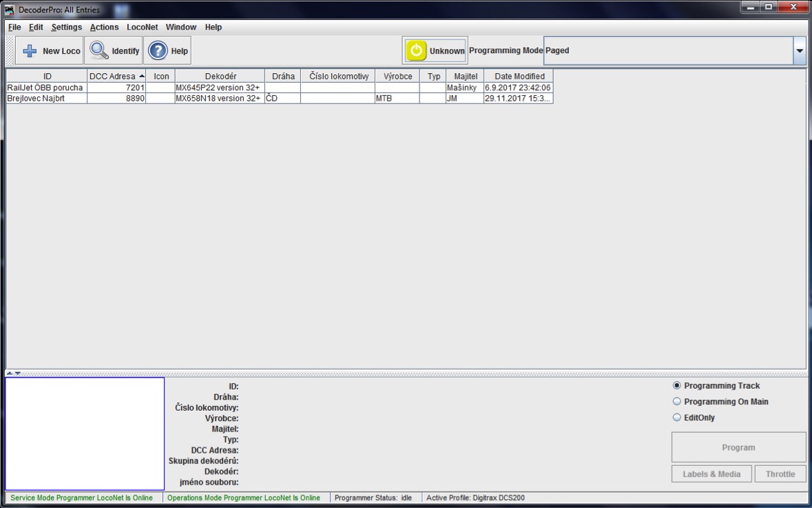Click the Identify magnifying glass icon

(99, 51)
